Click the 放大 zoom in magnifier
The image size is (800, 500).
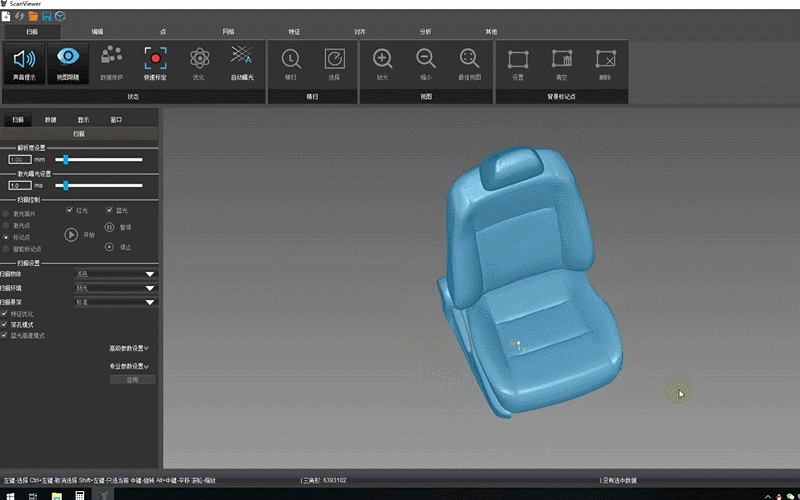(x=382, y=63)
